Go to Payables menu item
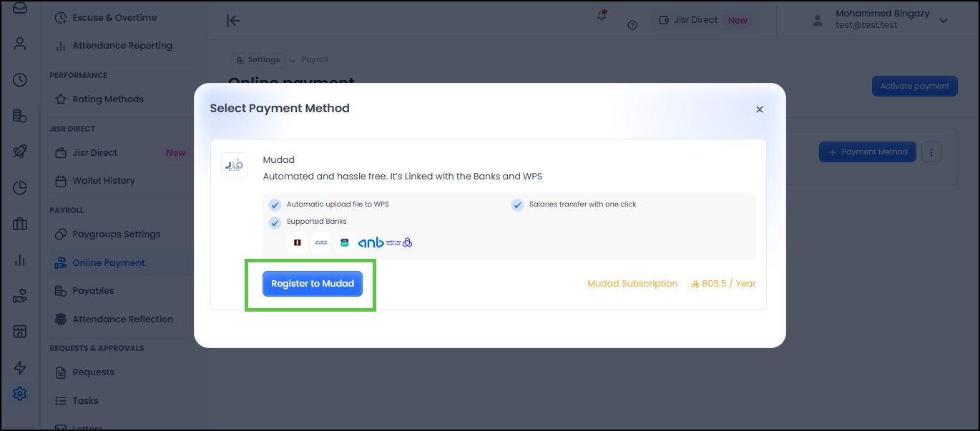This screenshot has width=980, height=431. (93, 291)
